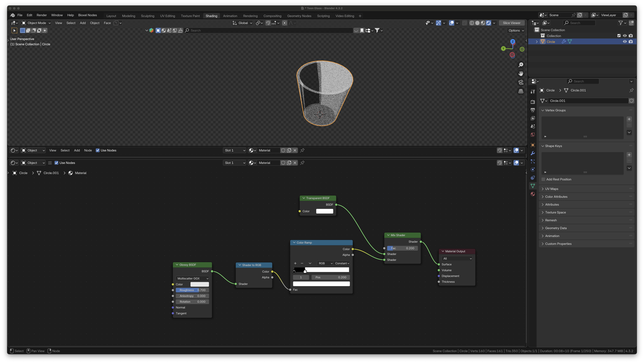This screenshot has width=644, height=363.
Task: Open the Object Constraints properties tab
Action: click(x=533, y=178)
